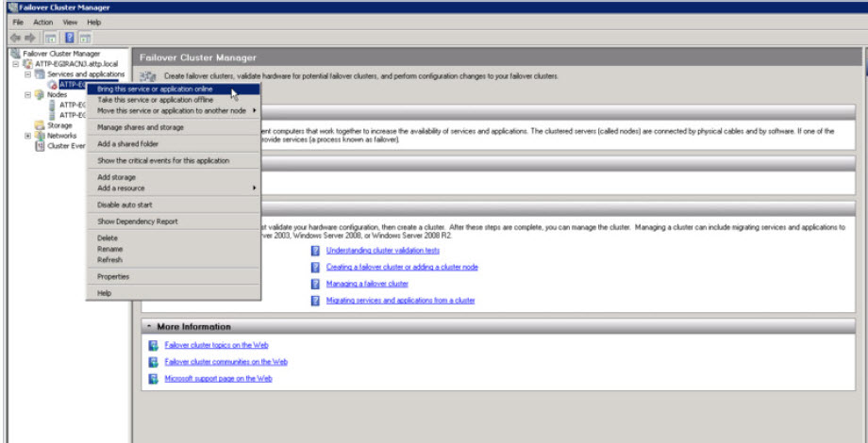Collapse the Nodes tree branch
Image resolution: width=868 pixels, height=443 pixels.
(x=27, y=94)
